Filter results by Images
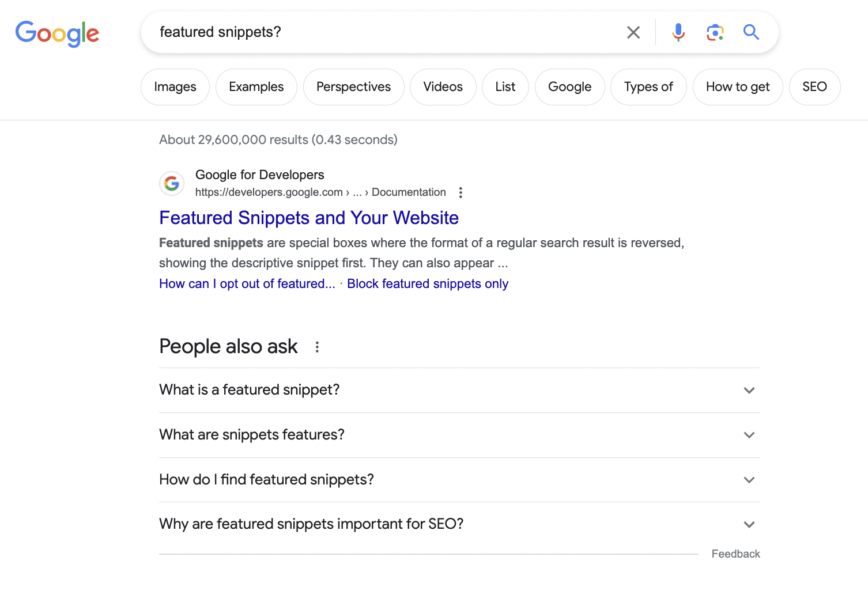This screenshot has height=591, width=868. [x=175, y=87]
